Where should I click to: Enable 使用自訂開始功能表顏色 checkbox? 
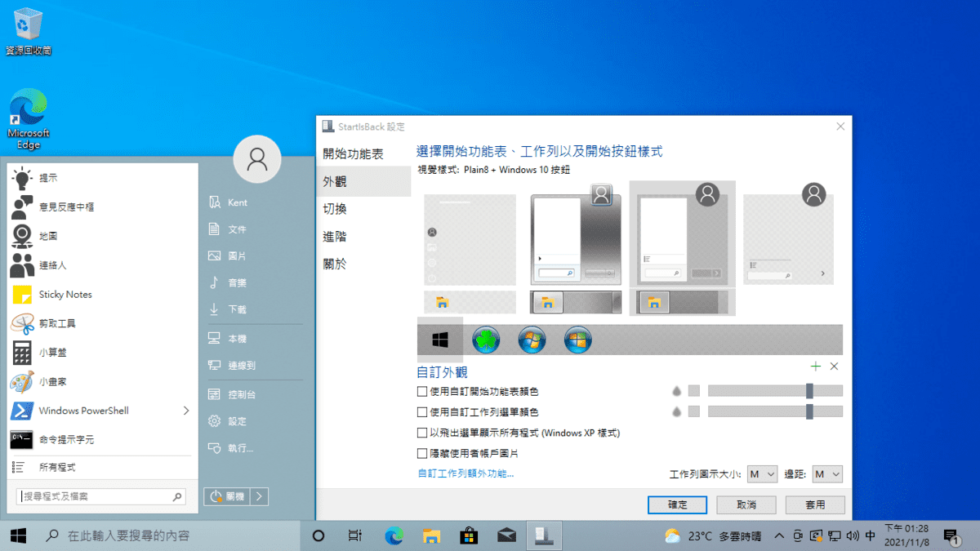[422, 392]
